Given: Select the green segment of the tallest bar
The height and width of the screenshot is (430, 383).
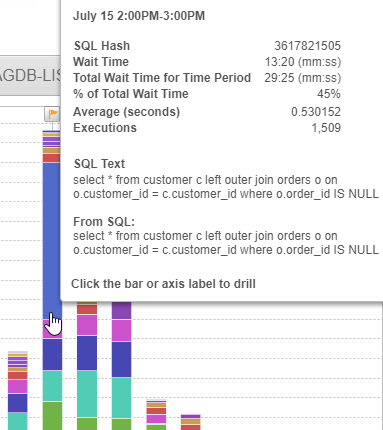Looking at the screenshot, I should coord(52,416).
